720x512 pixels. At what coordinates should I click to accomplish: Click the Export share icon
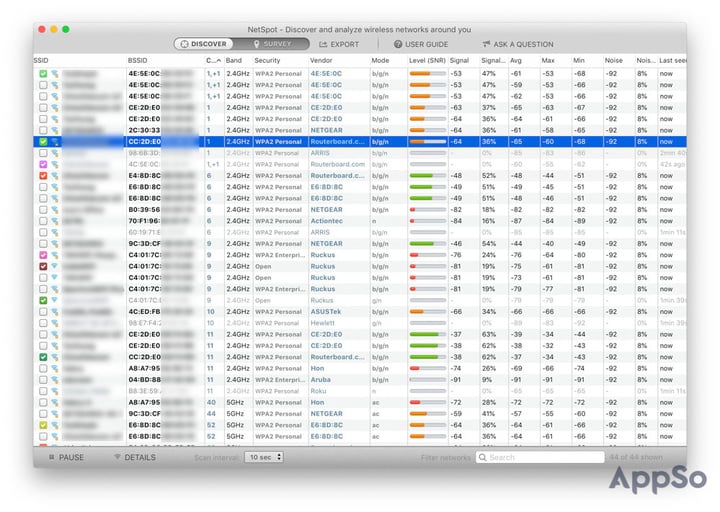pos(323,44)
